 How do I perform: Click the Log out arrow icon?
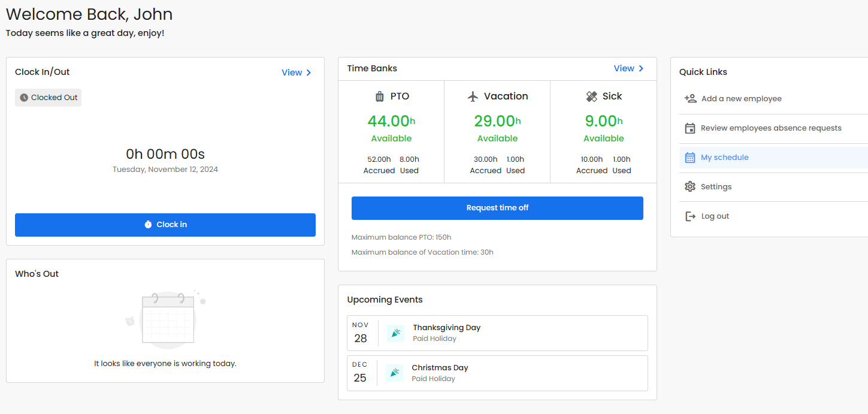click(x=690, y=216)
